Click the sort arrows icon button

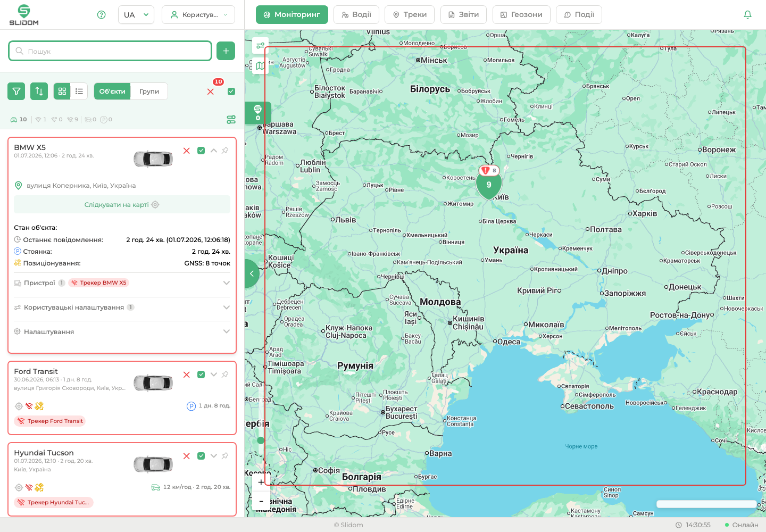click(39, 92)
